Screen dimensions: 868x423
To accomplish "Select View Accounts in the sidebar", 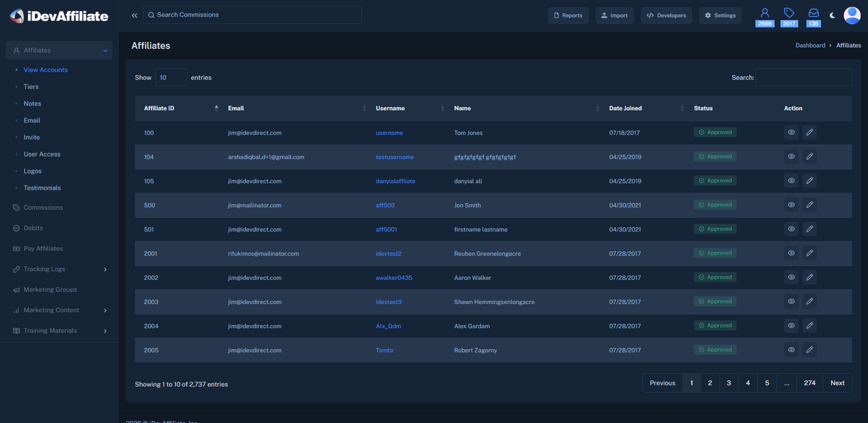I will (x=46, y=69).
